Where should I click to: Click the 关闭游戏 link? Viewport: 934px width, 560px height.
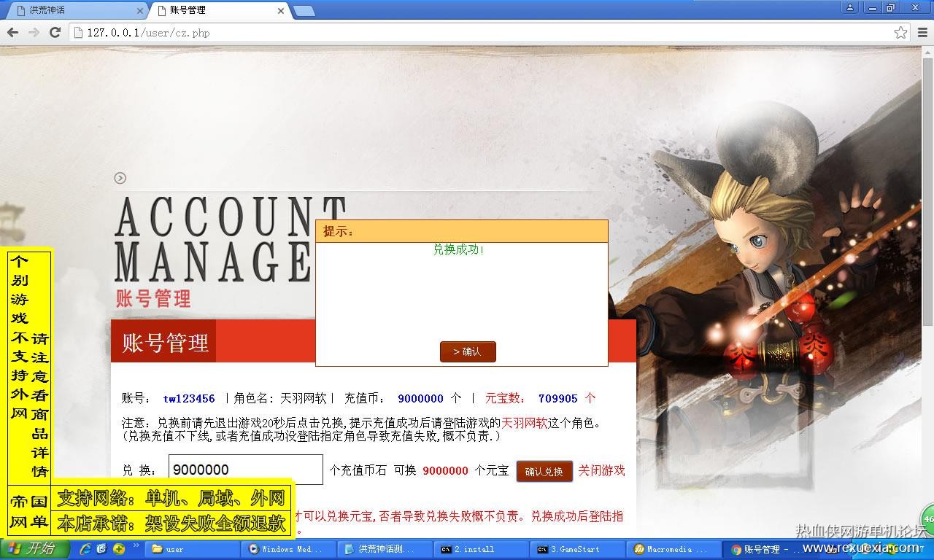tap(602, 470)
